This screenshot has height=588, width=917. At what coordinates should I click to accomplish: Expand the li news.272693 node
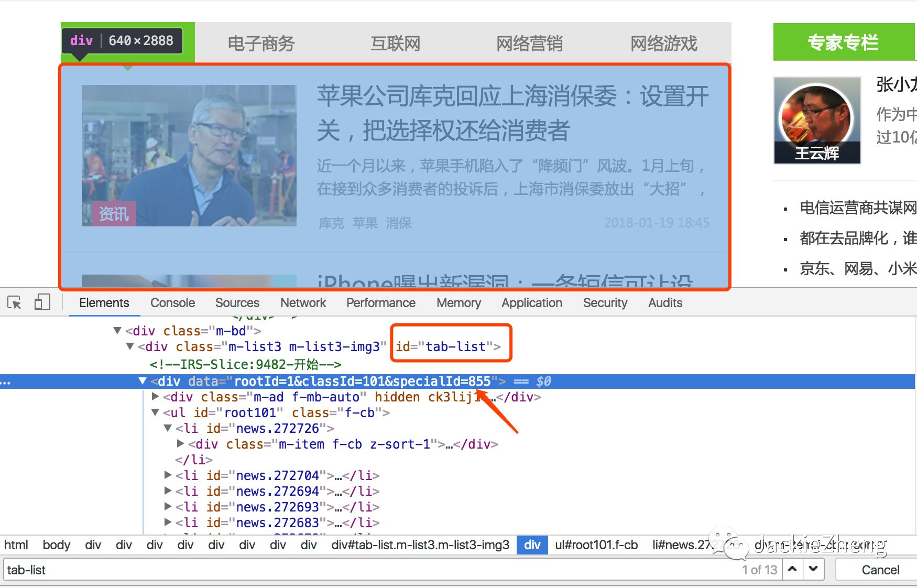pyautogui.click(x=168, y=507)
